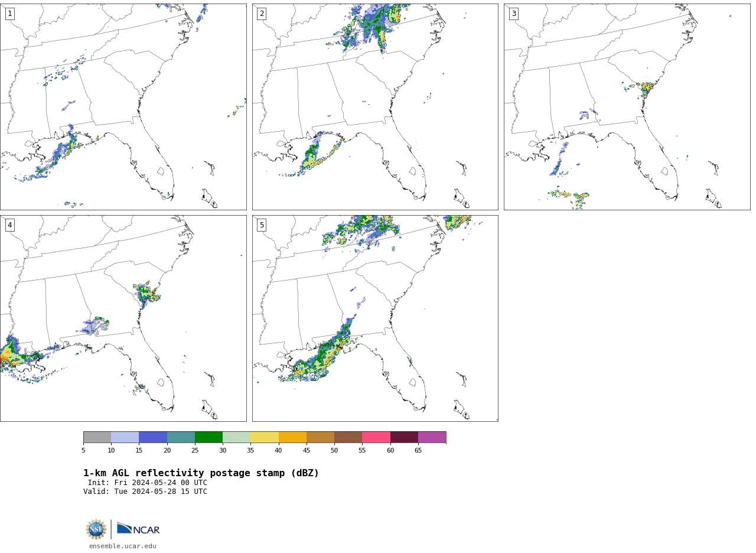Image resolution: width=756 pixels, height=553 pixels.
Task: Click the colorbar tick label 40
Action: (279, 451)
